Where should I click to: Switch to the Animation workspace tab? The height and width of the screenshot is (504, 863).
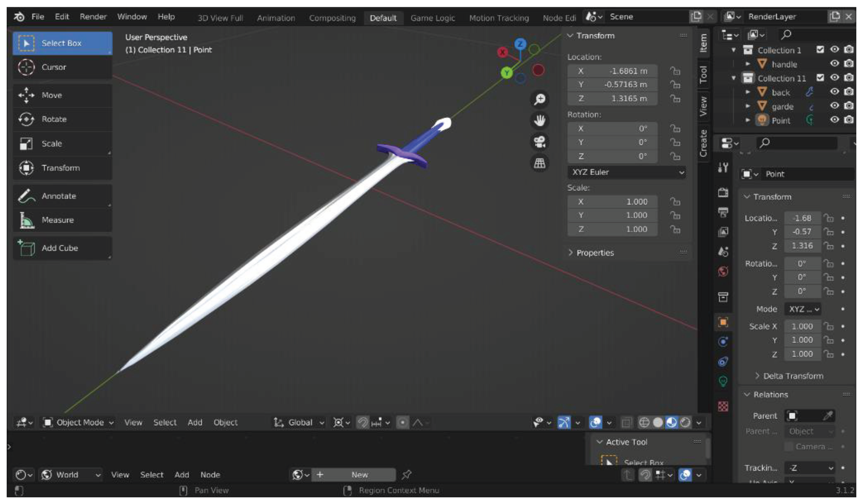pos(276,18)
